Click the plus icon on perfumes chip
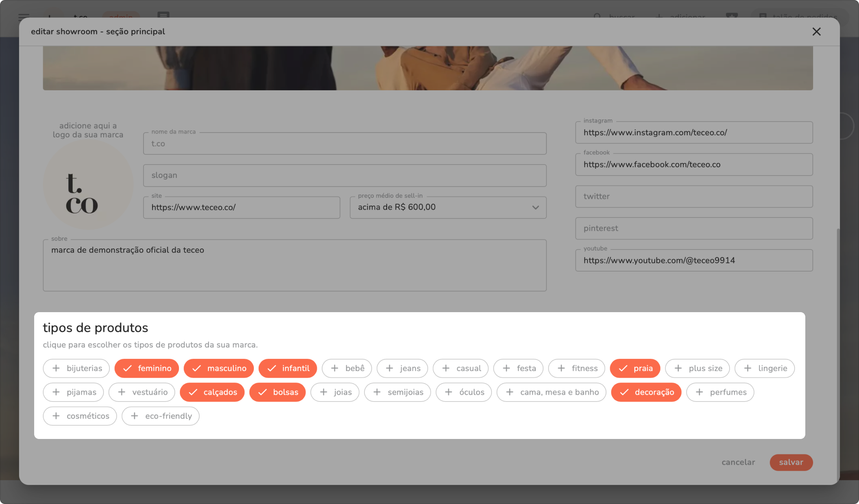 pos(699,392)
